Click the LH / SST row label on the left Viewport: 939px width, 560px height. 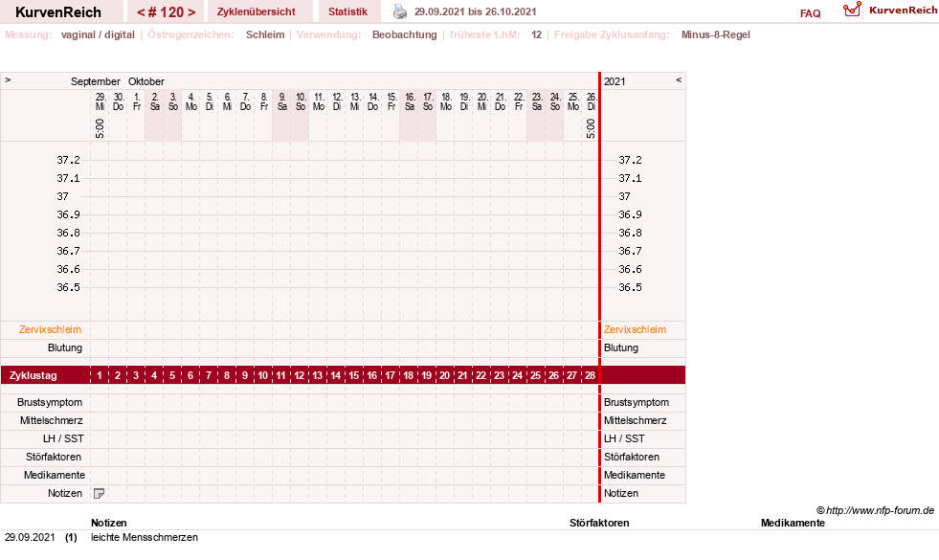tap(63, 439)
